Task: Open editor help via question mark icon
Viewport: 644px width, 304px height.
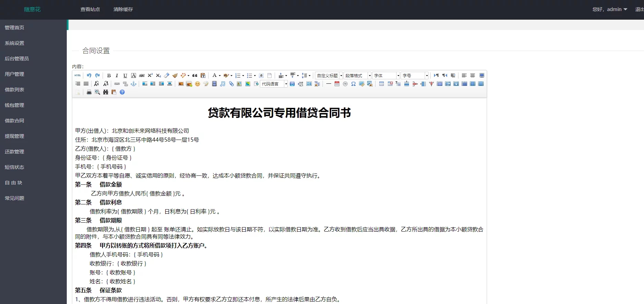Action: 122,92
